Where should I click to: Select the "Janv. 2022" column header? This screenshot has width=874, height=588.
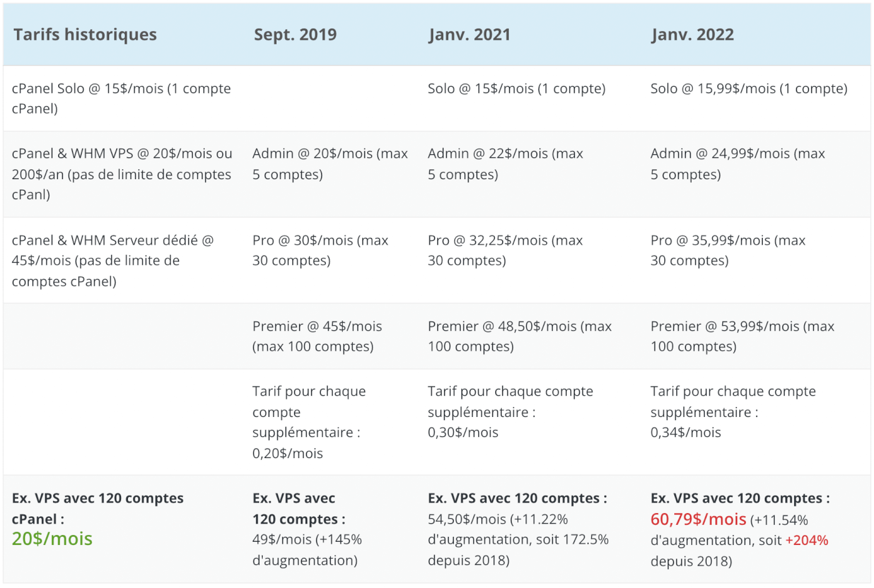[692, 35]
